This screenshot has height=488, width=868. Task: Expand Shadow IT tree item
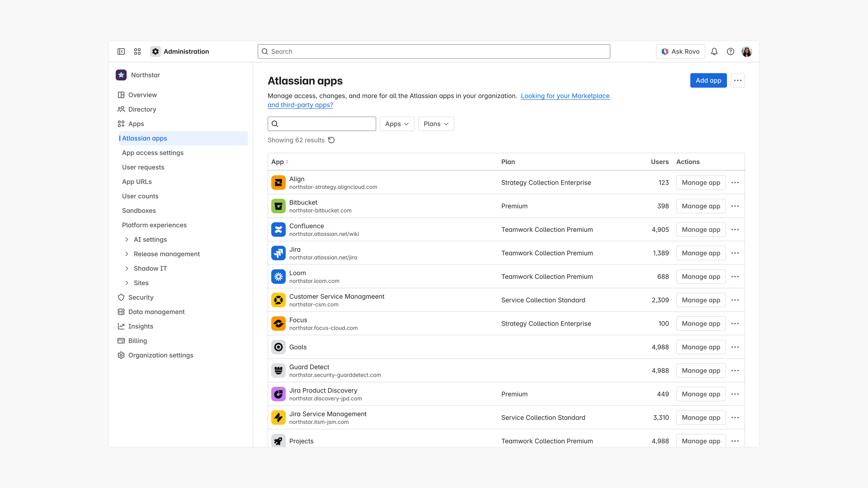[x=127, y=268]
